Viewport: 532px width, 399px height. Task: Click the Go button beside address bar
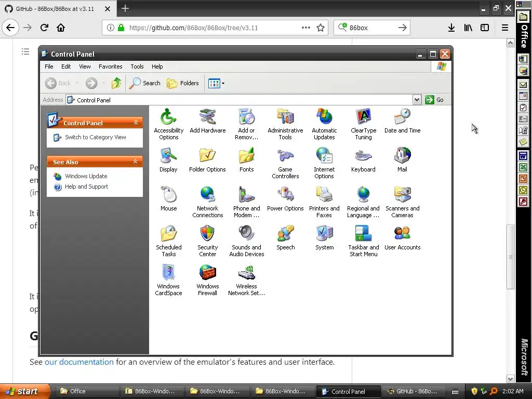pyautogui.click(x=434, y=100)
